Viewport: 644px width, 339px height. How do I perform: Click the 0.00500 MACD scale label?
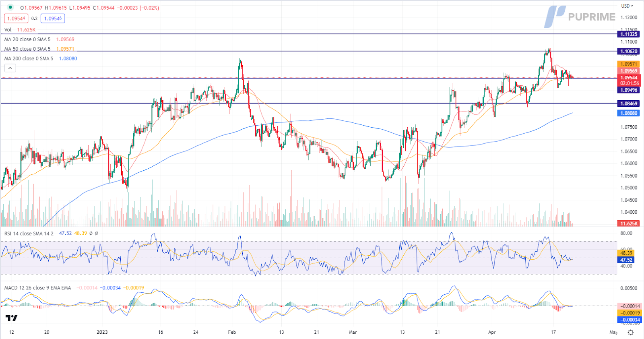point(629,288)
